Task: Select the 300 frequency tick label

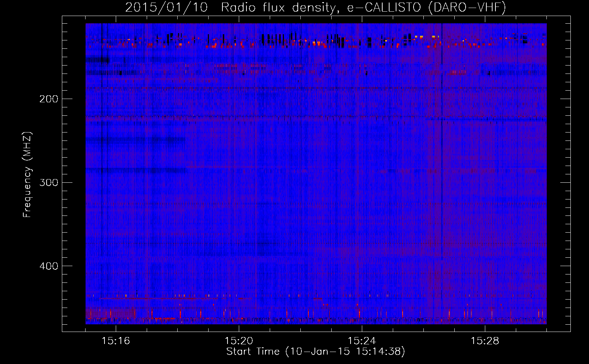Action: click(x=49, y=182)
